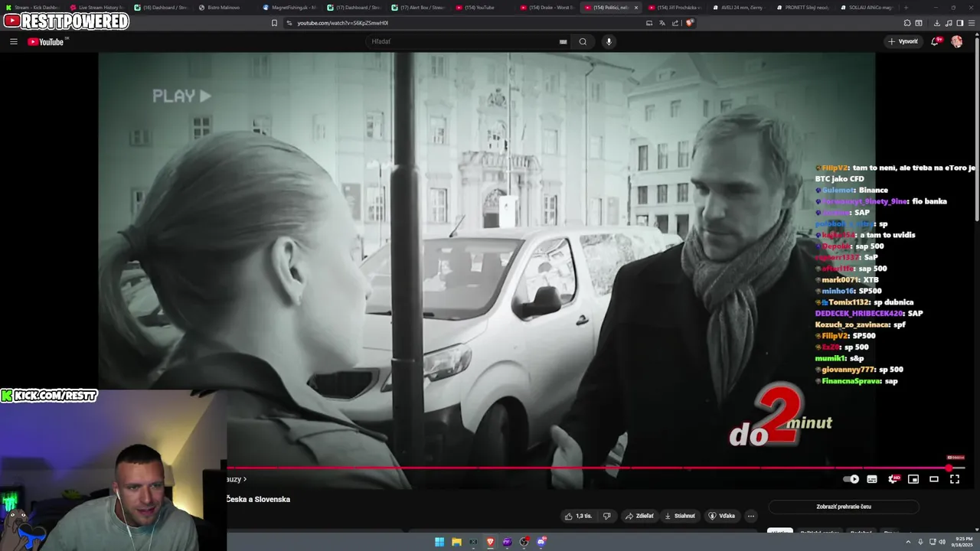This screenshot has height=551, width=980.
Task: Open the account avatar menu
Action: pos(957,41)
